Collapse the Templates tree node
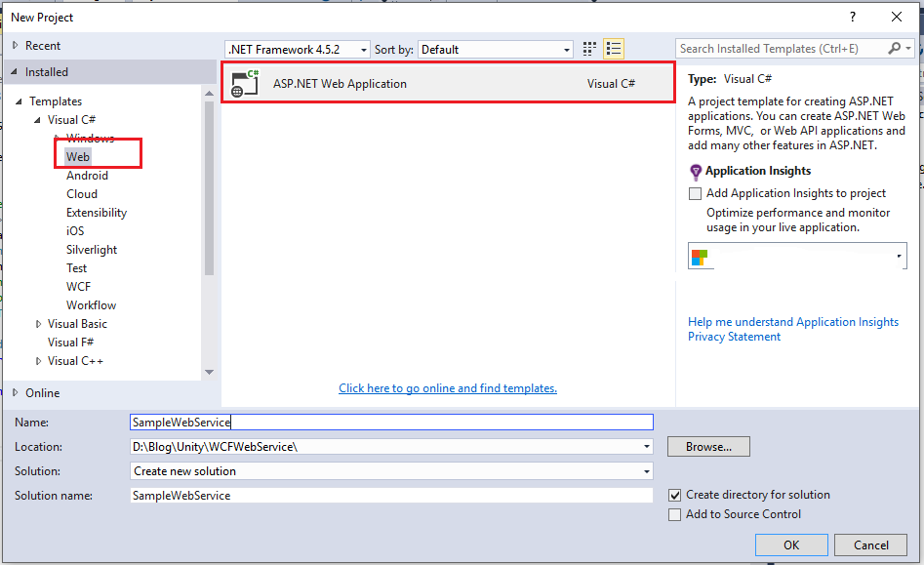This screenshot has width=924, height=565. tap(19, 101)
